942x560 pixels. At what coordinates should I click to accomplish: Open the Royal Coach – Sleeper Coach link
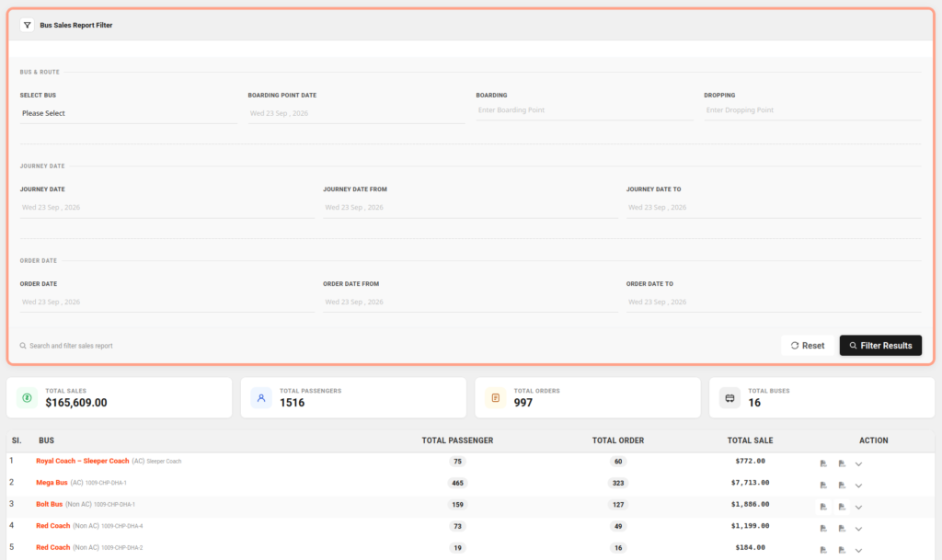click(82, 461)
